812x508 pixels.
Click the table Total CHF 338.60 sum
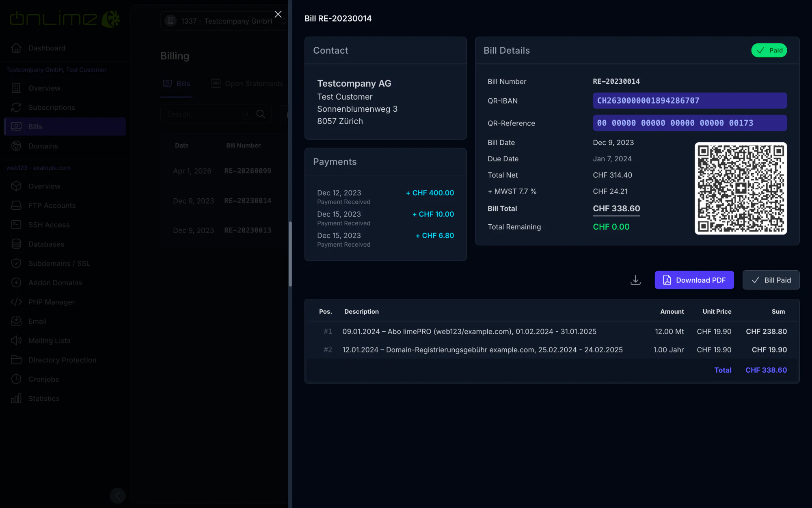click(766, 370)
